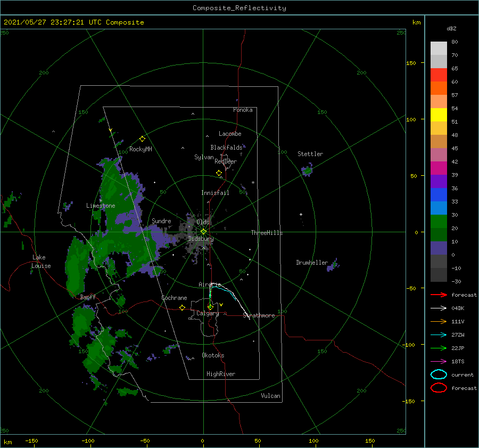Click the yellow diamond marker above Calgary
The width and height of the screenshot is (479, 448).
pos(210,307)
